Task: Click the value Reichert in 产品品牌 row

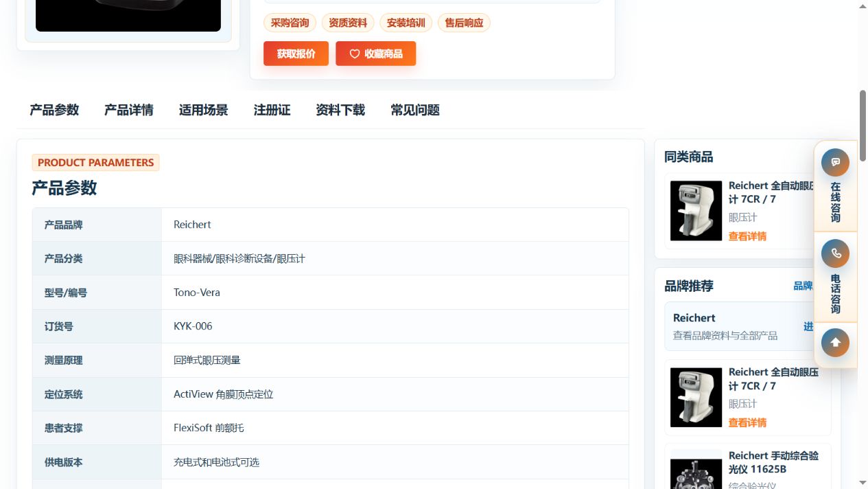Action: 192,225
